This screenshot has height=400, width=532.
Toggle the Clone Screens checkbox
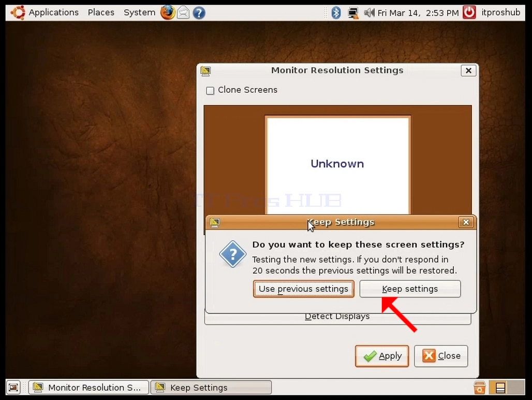click(210, 90)
